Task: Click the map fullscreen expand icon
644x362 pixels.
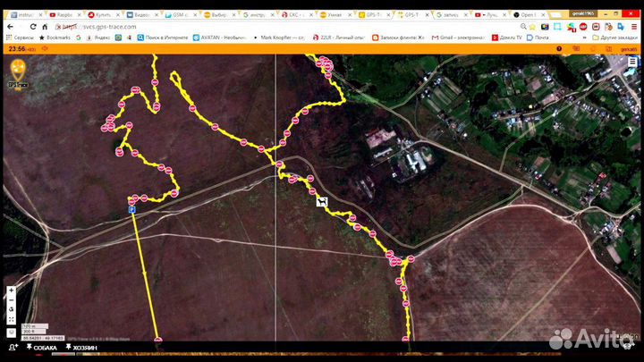Action: click(x=11, y=319)
